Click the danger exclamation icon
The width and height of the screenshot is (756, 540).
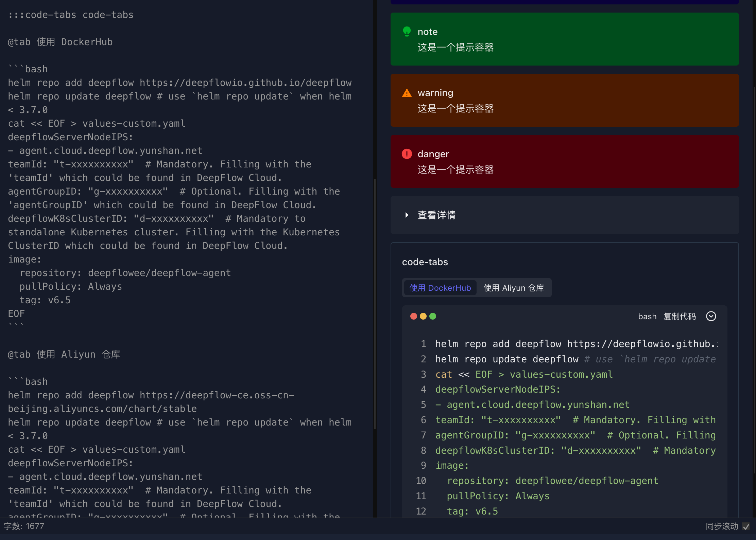[x=407, y=154]
